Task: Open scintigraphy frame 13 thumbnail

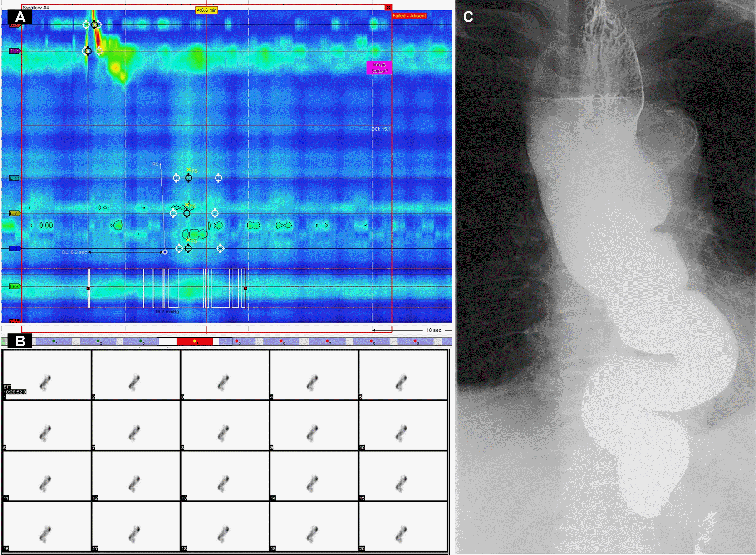Action: (x=225, y=476)
